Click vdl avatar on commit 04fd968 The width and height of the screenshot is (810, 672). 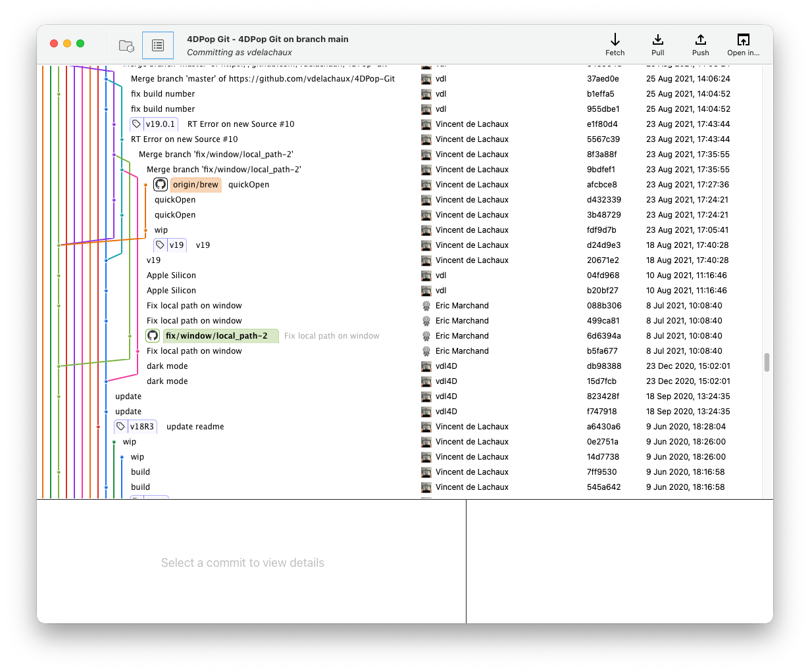(x=426, y=276)
